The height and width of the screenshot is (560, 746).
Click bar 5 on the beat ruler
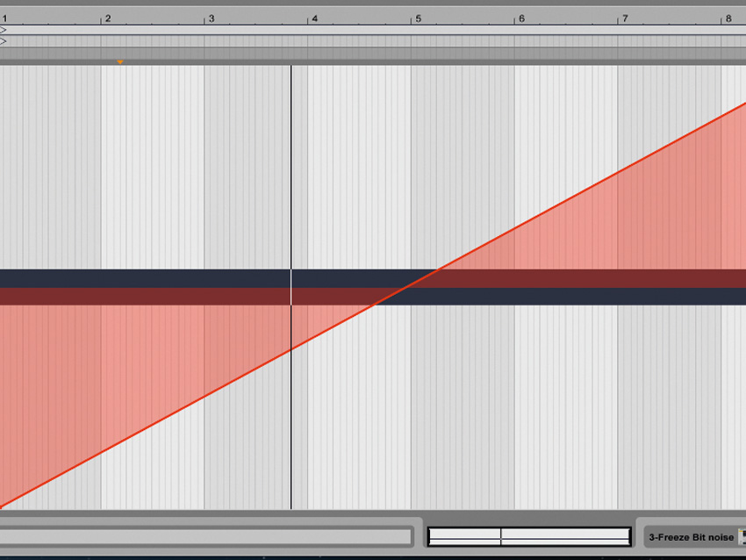pos(418,18)
